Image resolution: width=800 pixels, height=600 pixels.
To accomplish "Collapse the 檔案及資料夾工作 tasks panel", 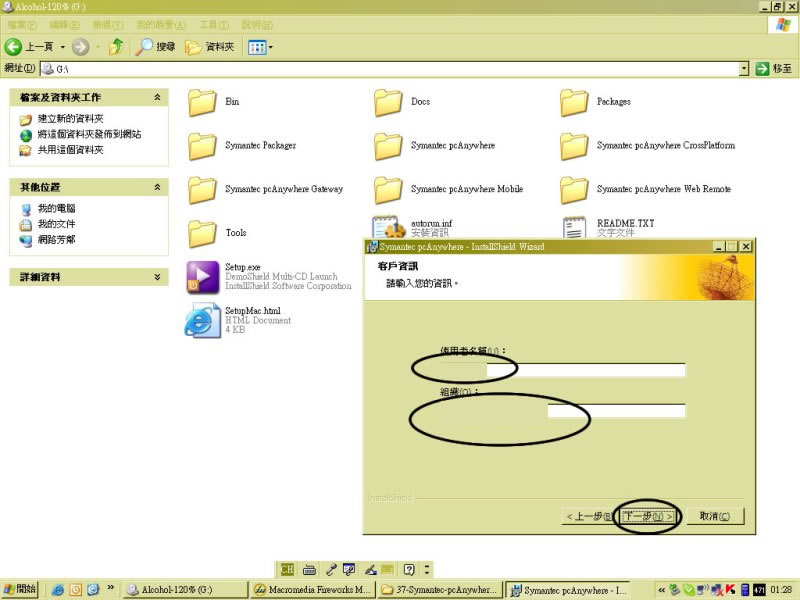I will coord(157,97).
